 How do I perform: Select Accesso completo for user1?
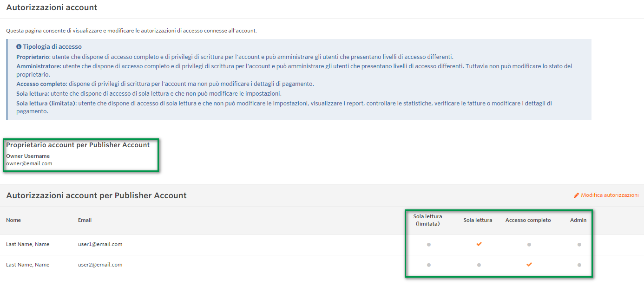point(529,244)
